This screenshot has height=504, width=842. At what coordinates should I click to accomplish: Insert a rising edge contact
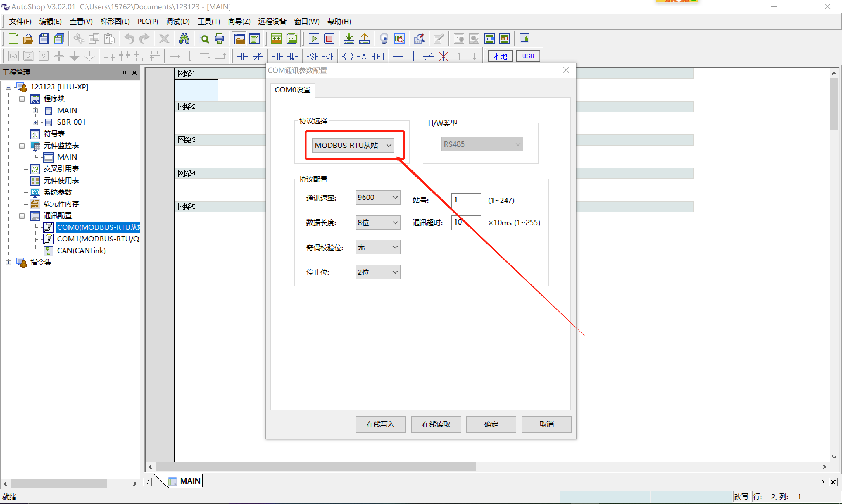pos(277,56)
